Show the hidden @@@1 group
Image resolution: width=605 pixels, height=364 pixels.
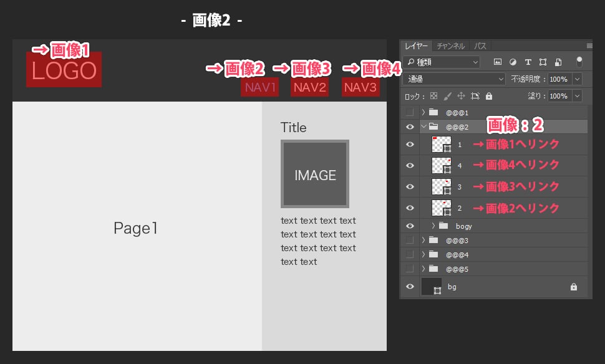tap(410, 113)
